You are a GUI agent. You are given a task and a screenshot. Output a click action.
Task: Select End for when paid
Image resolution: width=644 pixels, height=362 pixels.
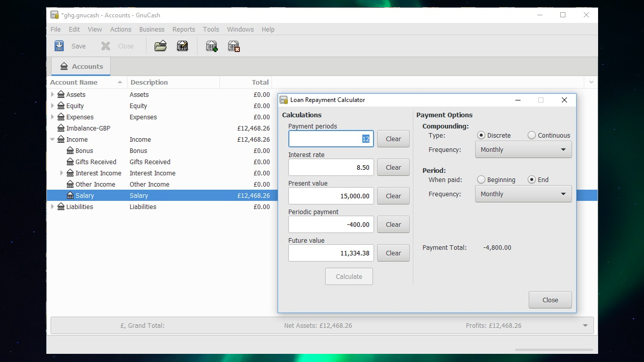532,179
